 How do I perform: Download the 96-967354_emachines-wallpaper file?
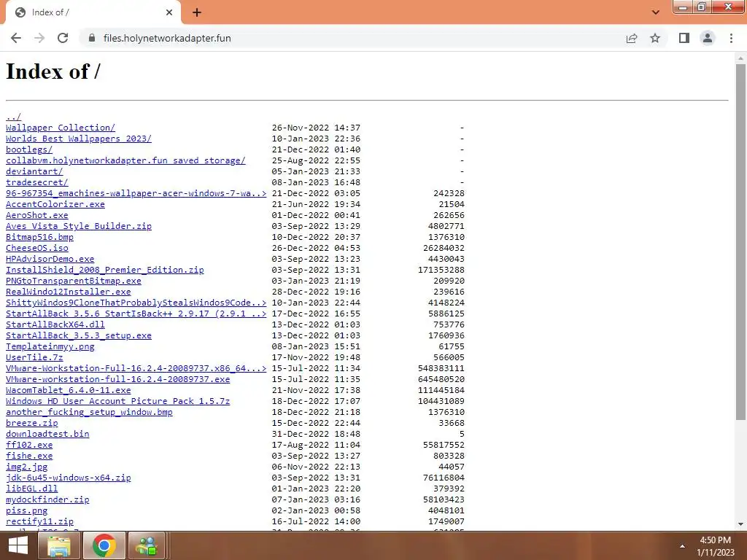click(x=136, y=193)
